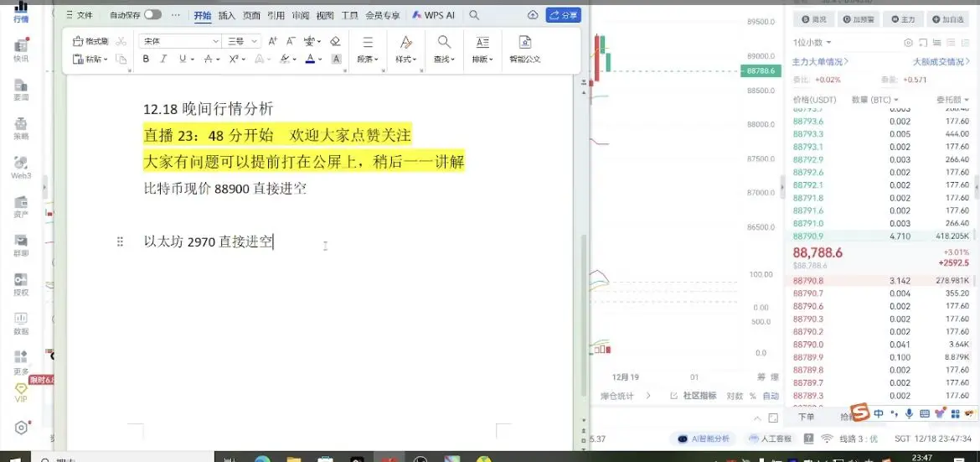Switch to the 页面 tab
This screenshot has width=980, height=462.
pos(251,16)
